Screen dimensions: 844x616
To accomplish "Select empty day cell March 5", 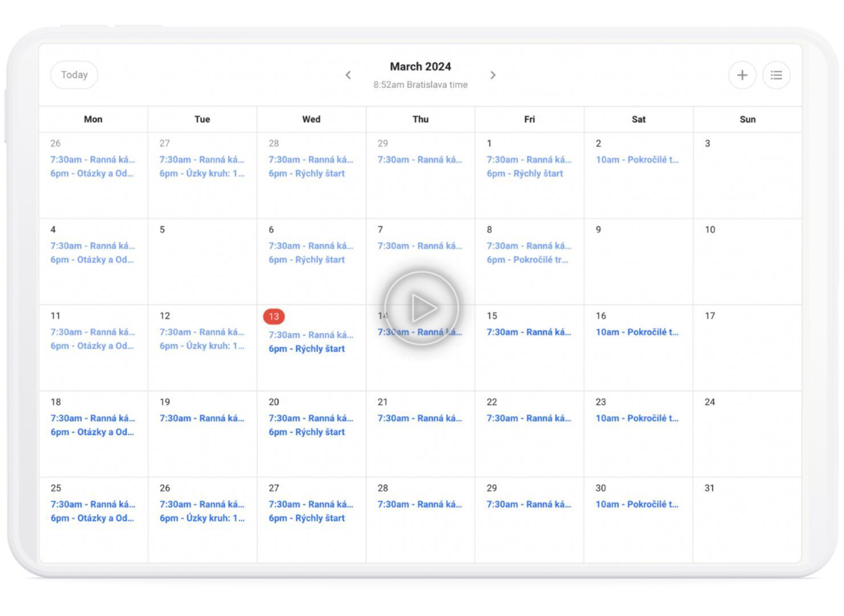I will [202, 265].
